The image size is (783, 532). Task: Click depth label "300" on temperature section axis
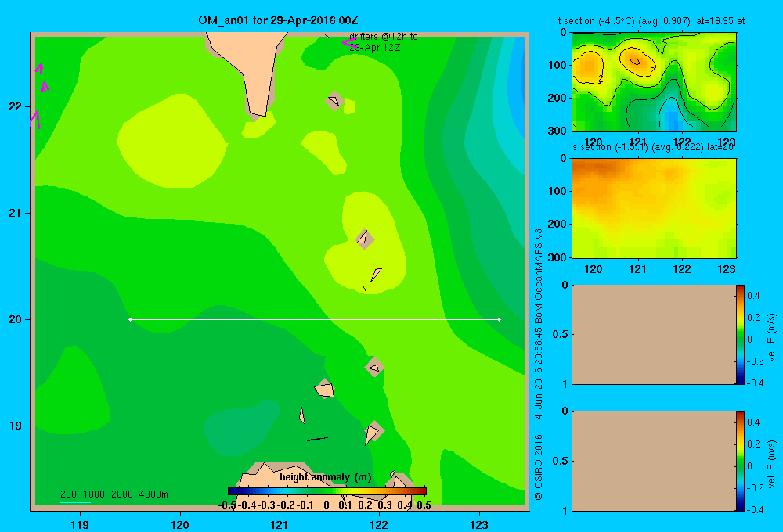click(x=557, y=131)
